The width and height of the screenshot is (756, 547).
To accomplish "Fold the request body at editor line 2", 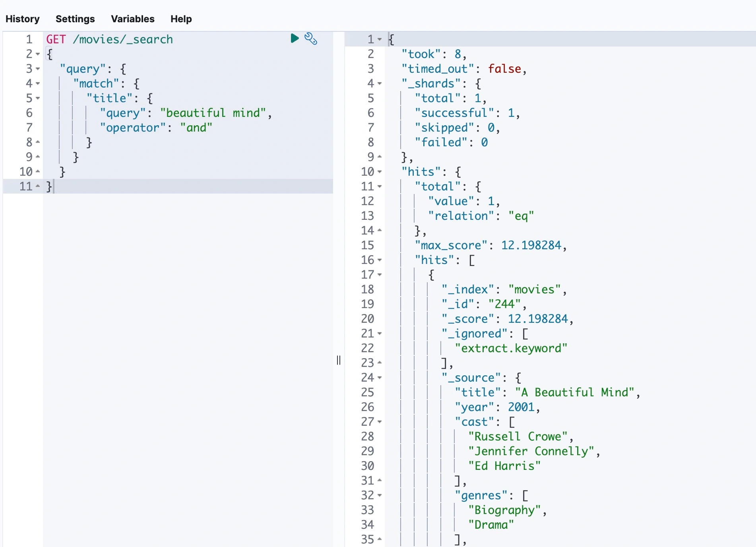I will click(38, 54).
